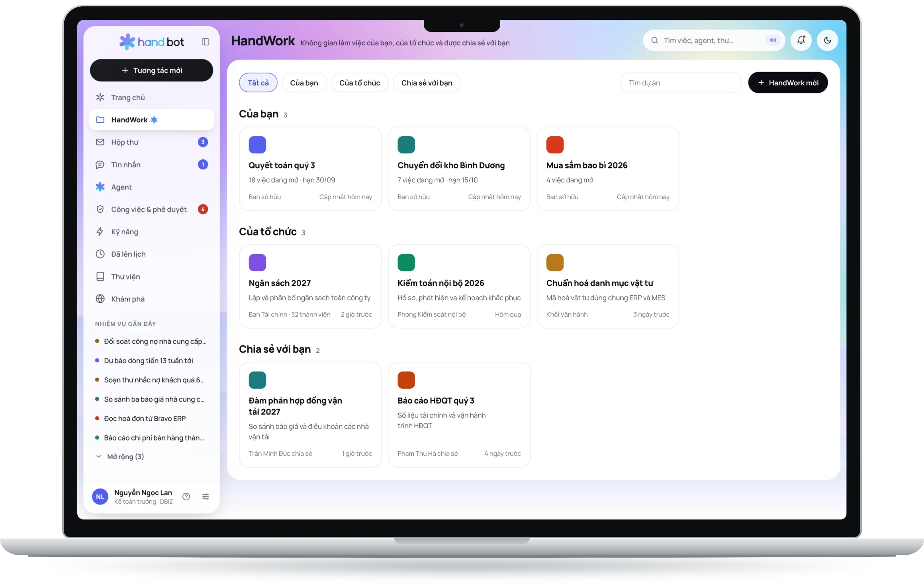
Task: Open recent task Dự báo dòng tiền 13 tuần tới
Action: click(148, 361)
